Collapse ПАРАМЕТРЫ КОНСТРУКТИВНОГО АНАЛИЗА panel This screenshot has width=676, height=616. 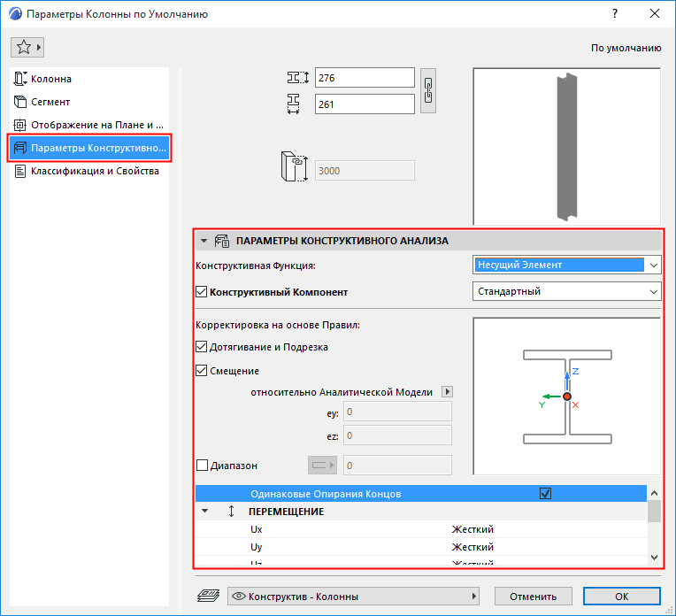click(x=204, y=241)
